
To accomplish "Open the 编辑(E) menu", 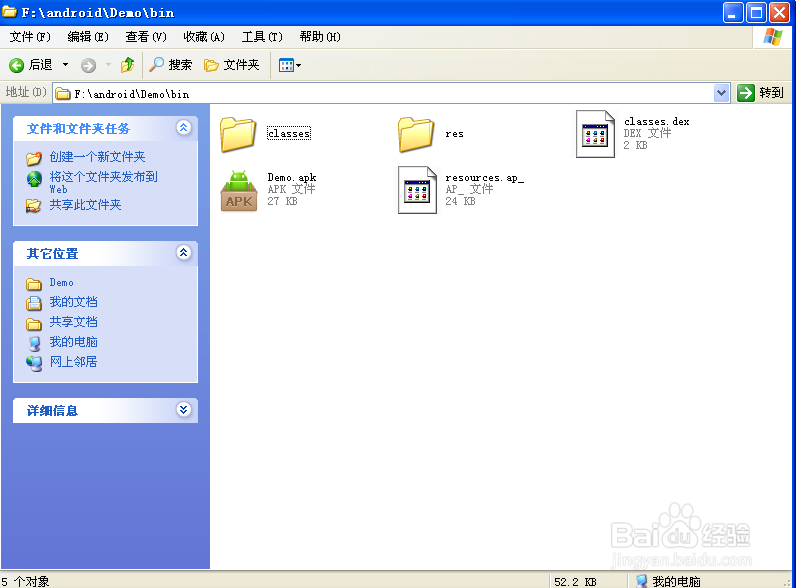I will [88, 37].
